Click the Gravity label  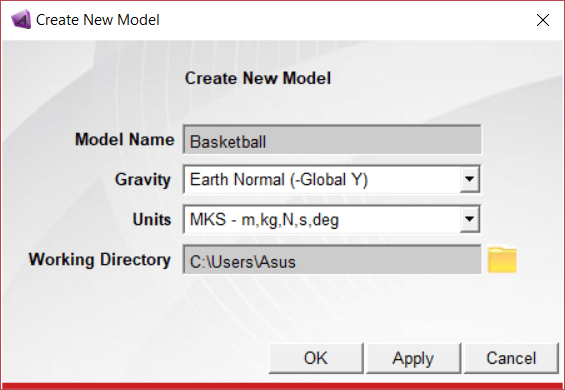click(x=143, y=180)
